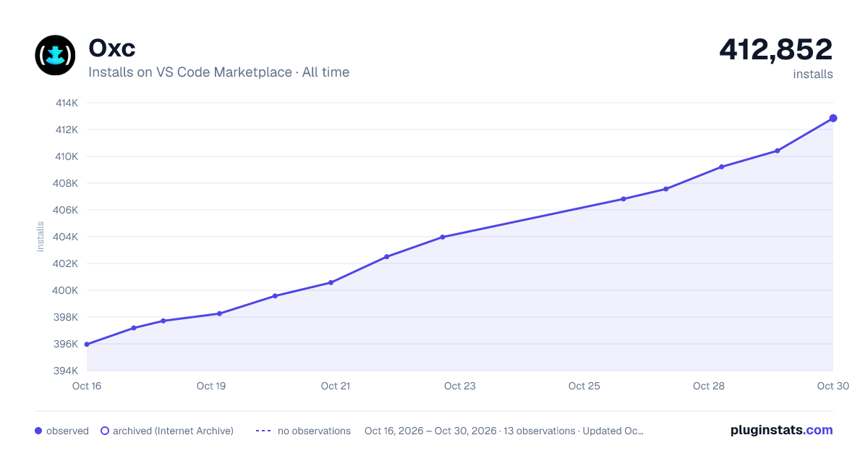
Task: Click the 'Oct 16, 2026 – Oct 30, 2026' date range text
Action: pos(430,431)
